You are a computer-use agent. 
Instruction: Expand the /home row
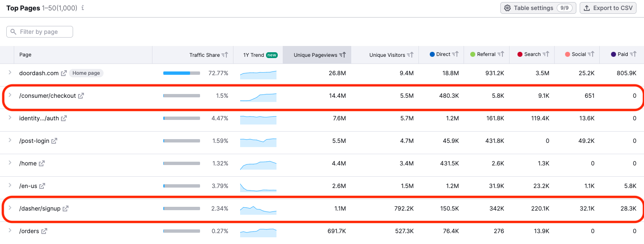10,163
